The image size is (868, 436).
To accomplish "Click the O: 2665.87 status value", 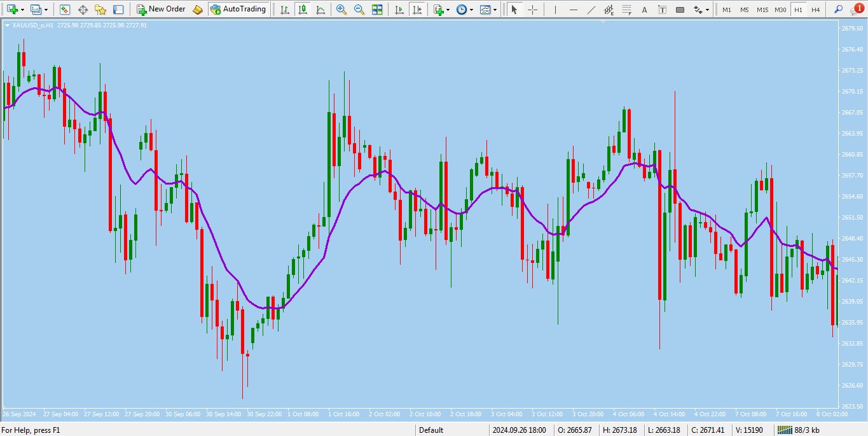I will click(x=575, y=430).
